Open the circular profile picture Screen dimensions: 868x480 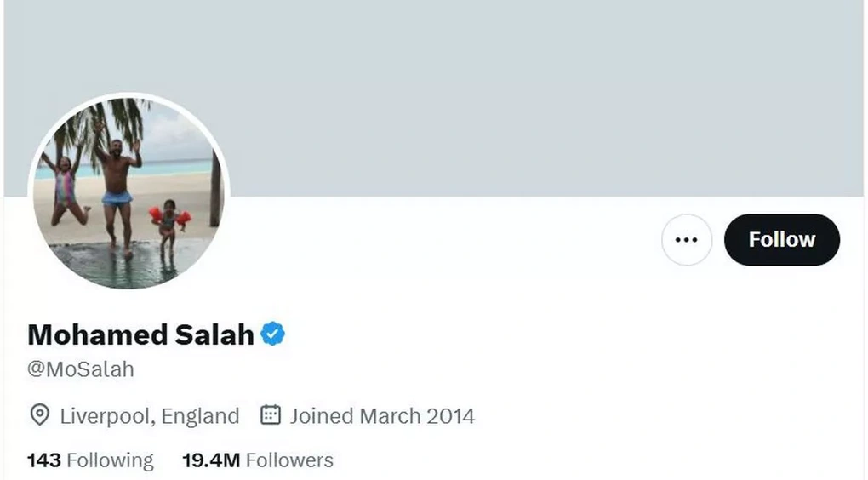tap(128, 192)
